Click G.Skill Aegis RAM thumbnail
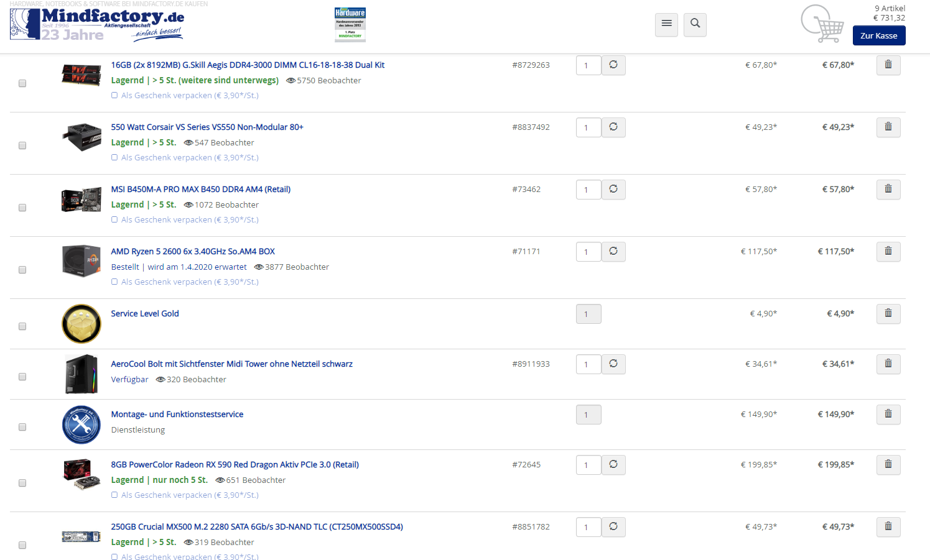Viewport: 930px width, 560px height. click(x=81, y=75)
